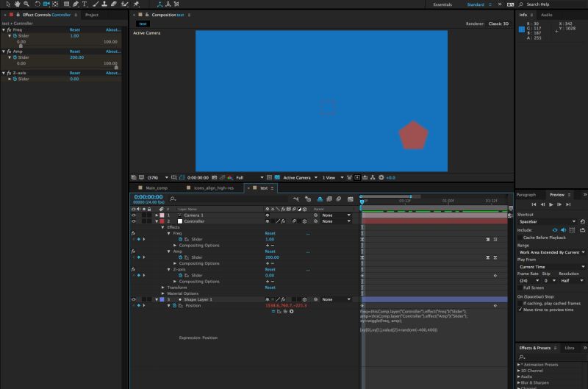This screenshot has width=588, height=389.
Task: Choose View Axis mode icon
Action: tap(176, 4)
